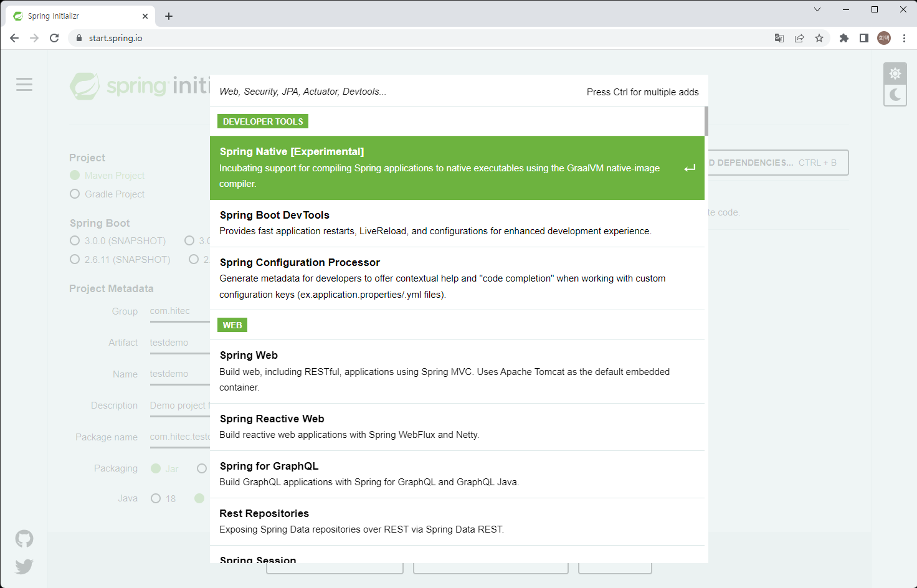Reload the start.spring.io page

tap(54, 38)
